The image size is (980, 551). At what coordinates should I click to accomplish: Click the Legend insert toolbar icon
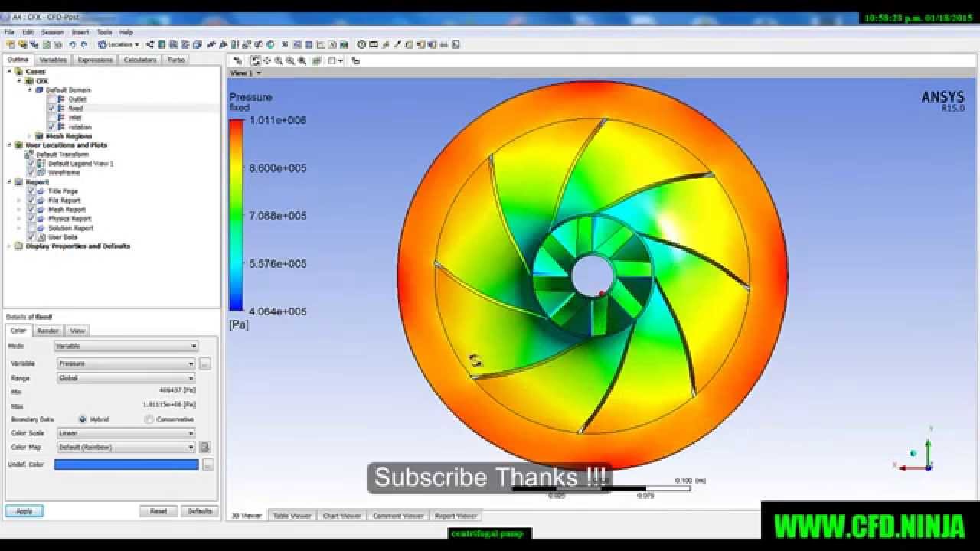point(234,44)
